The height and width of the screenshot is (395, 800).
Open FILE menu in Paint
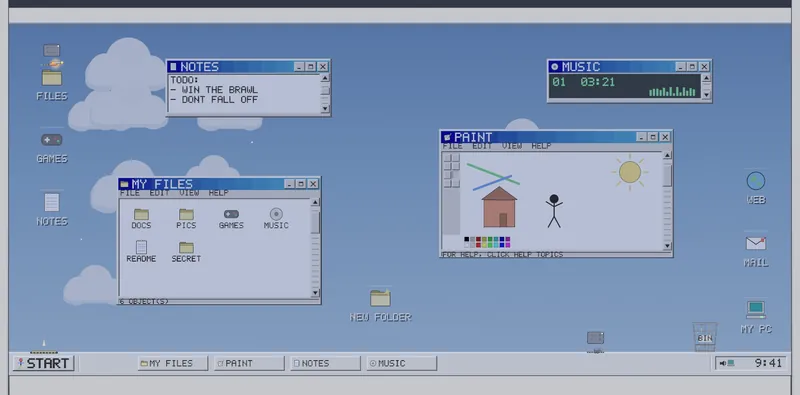[452, 146]
